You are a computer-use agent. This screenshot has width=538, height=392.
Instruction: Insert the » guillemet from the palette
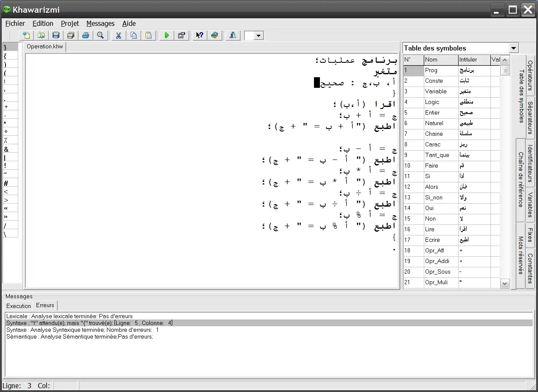click(x=10, y=217)
